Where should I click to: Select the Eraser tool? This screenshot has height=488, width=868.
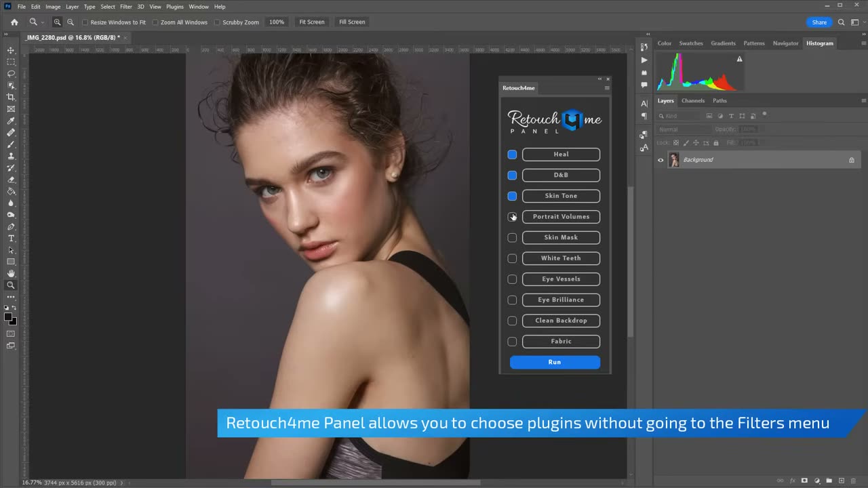11,180
